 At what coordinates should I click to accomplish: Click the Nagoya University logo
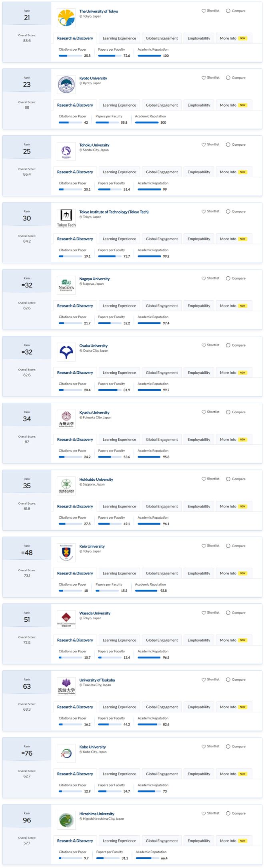(x=66, y=285)
